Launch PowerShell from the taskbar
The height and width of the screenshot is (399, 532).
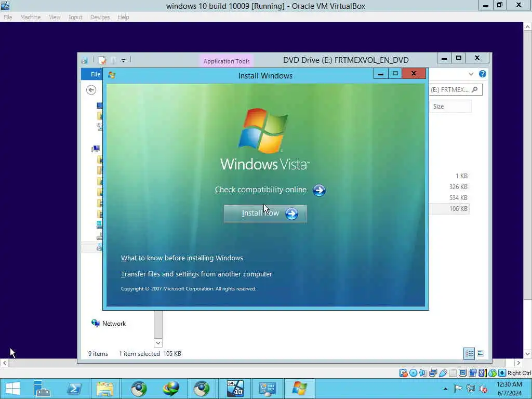[x=74, y=389]
